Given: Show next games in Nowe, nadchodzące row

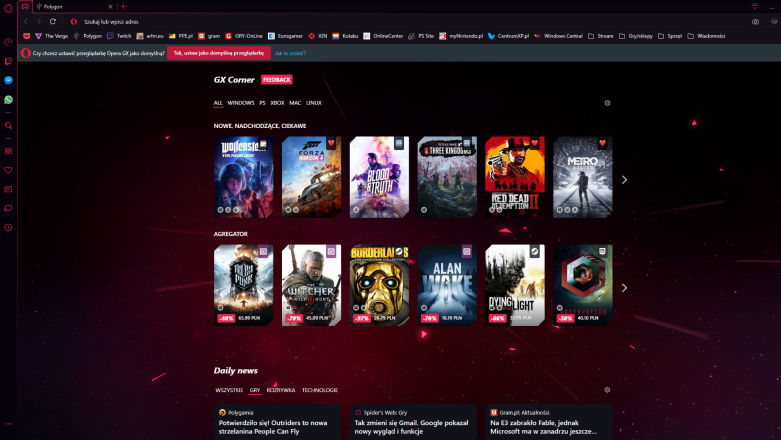Looking at the screenshot, I should pos(624,180).
